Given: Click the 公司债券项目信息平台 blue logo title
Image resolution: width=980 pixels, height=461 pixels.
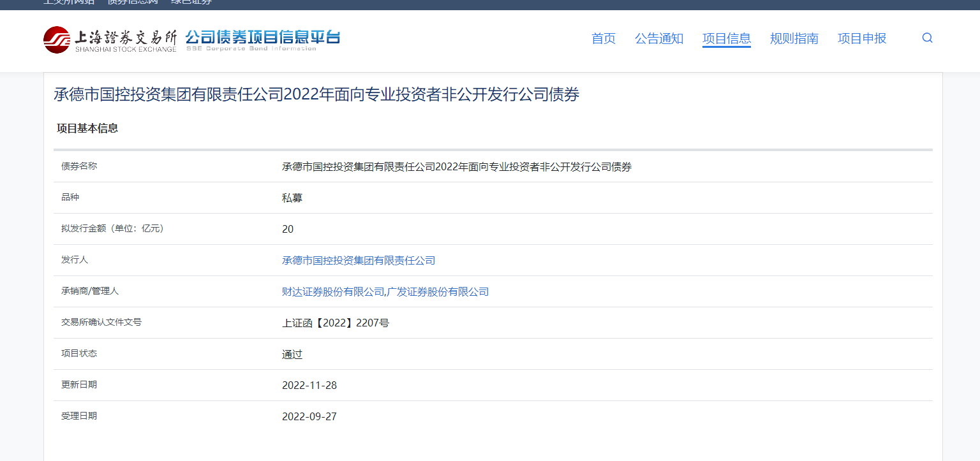Looking at the screenshot, I should pos(262,37).
